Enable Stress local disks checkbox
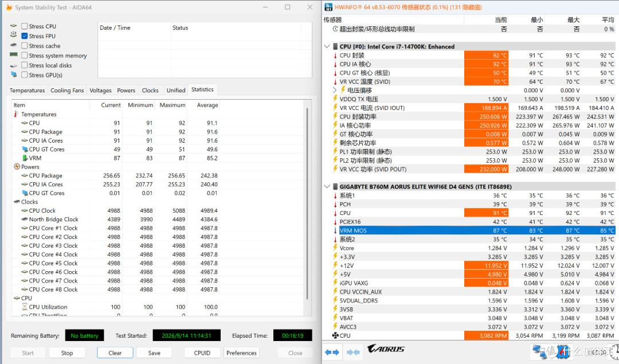The height and width of the screenshot is (364, 619). tap(25, 65)
